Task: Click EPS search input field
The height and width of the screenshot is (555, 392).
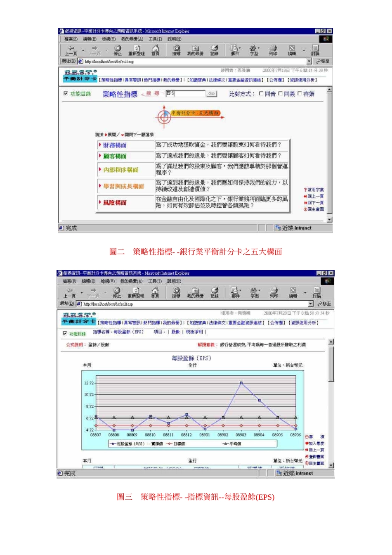Action: point(185,94)
